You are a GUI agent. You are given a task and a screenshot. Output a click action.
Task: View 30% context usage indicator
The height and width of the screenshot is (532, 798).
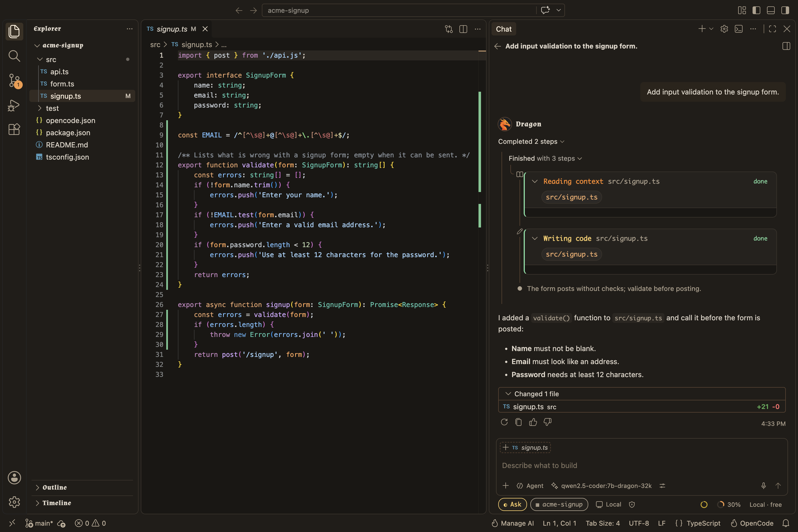coord(728,505)
